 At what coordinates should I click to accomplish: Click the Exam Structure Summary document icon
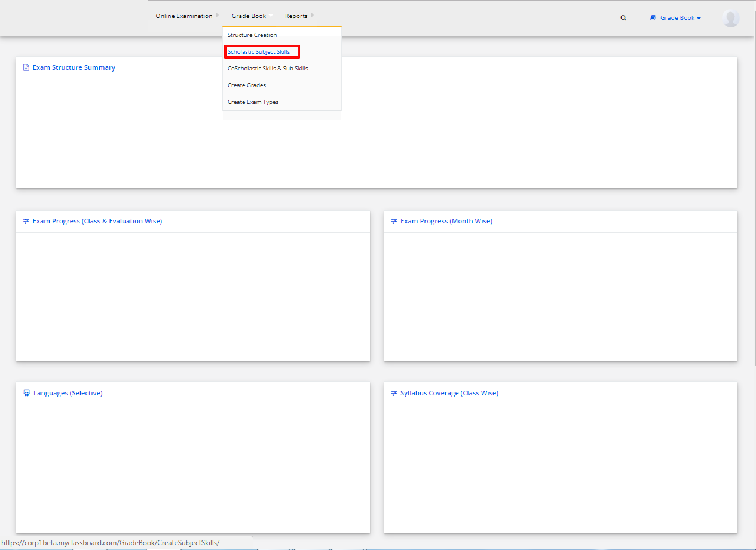pos(26,67)
